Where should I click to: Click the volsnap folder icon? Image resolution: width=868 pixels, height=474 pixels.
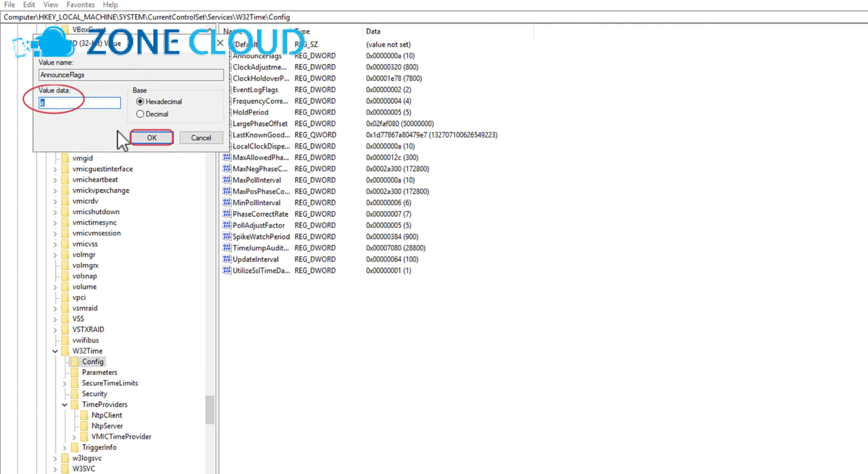(x=65, y=276)
